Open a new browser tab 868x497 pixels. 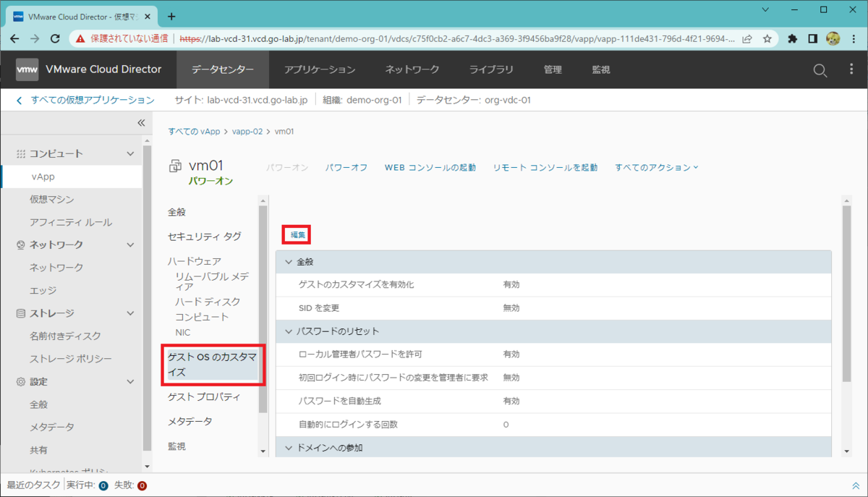171,16
